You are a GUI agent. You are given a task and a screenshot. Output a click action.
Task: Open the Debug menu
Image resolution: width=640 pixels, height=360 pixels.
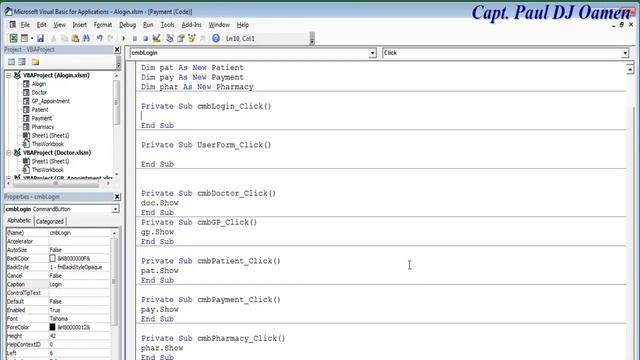point(127,25)
